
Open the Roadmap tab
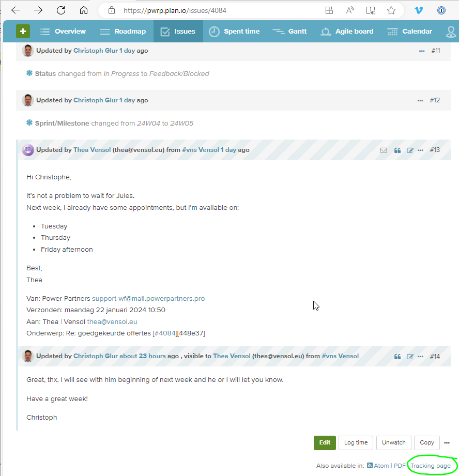point(123,31)
